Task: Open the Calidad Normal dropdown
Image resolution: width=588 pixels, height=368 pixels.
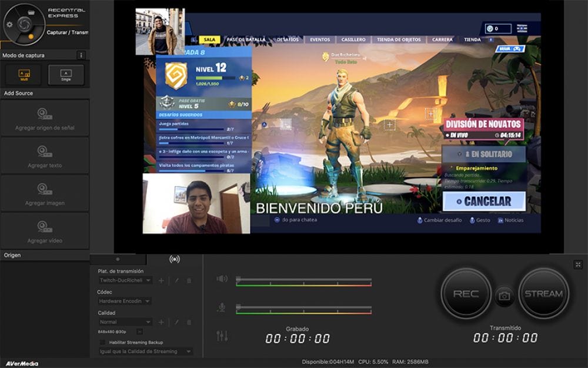Action: coord(125,322)
